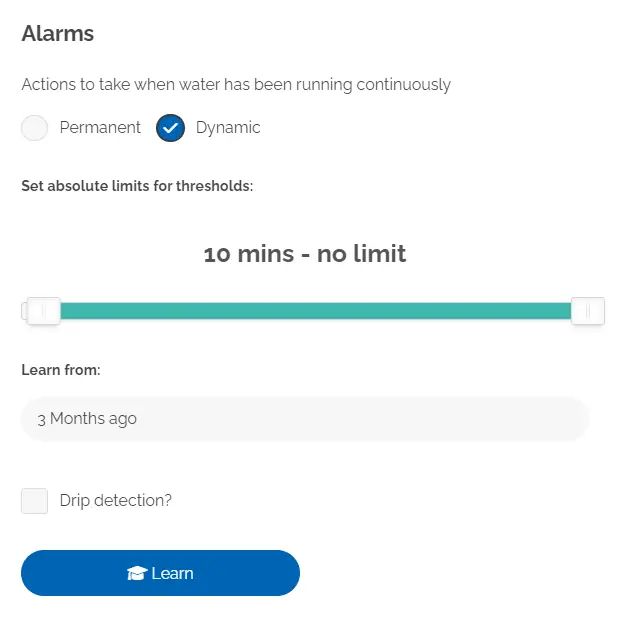Click the middle of the green threshold track

coord(315,311)
